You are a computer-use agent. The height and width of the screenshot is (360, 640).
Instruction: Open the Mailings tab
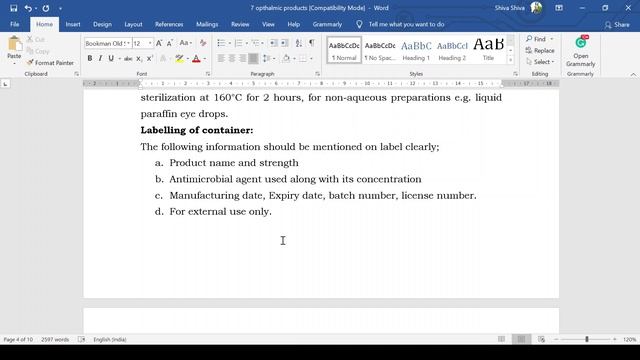[207, 24]
